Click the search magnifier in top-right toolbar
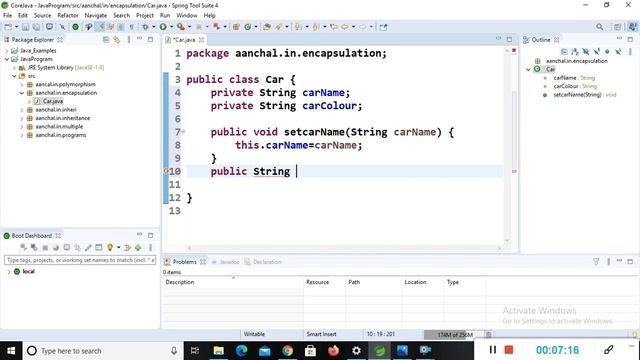This screenshot has height=360, width=640. [599, 27]
